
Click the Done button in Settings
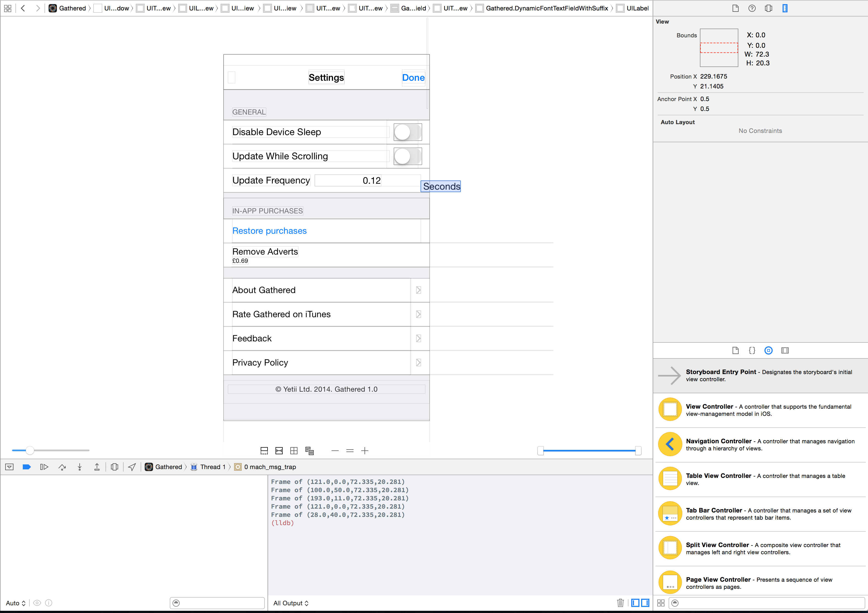[413, 77]
